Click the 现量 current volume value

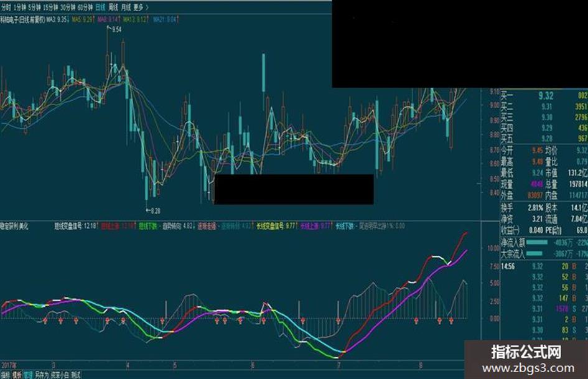(x=537, y=184)
